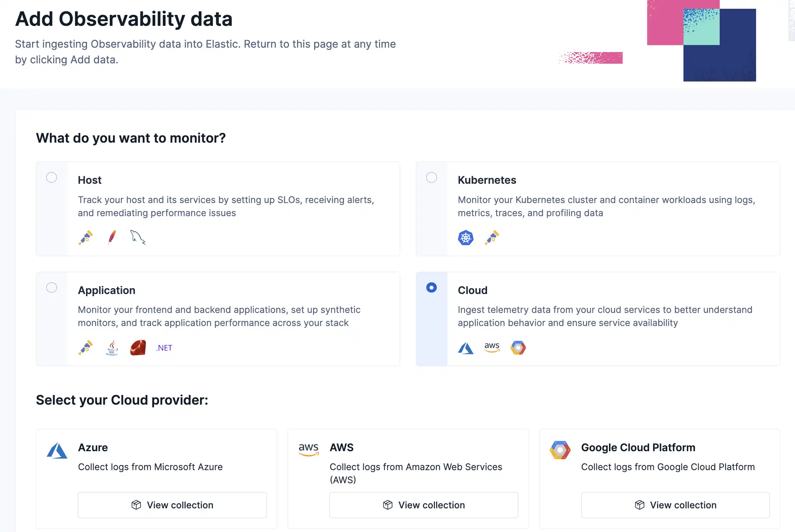Click the Azure logo in Cloud card

coord(466,348)
